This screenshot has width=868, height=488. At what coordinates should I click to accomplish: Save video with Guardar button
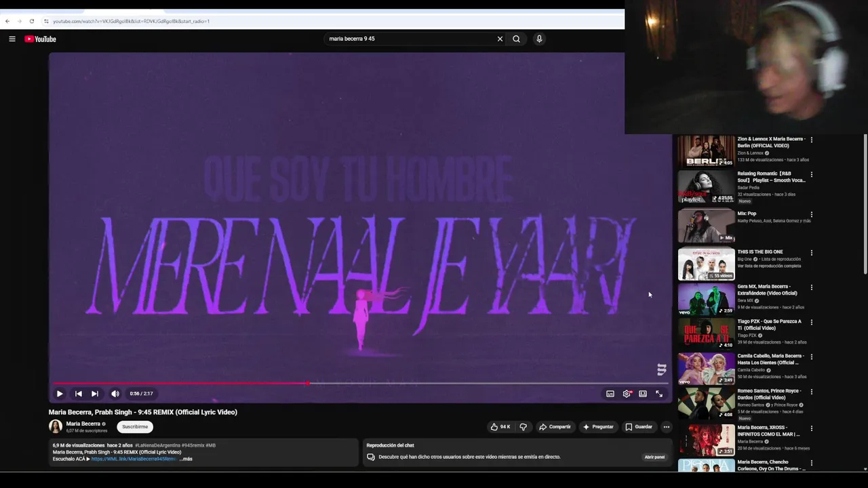[639, 426]
